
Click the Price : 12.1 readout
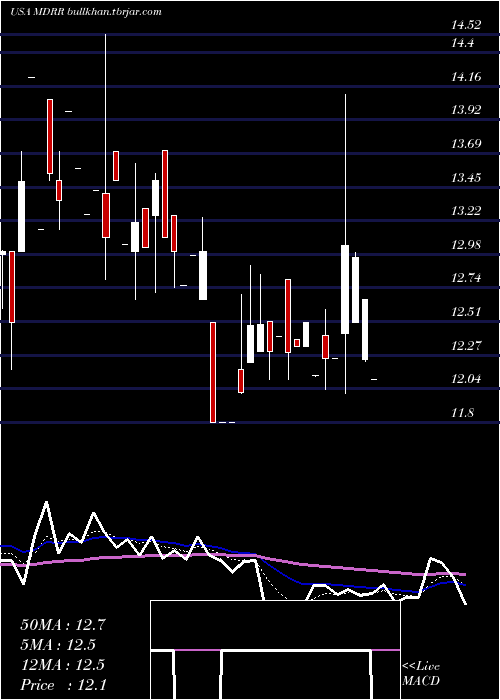63,685
